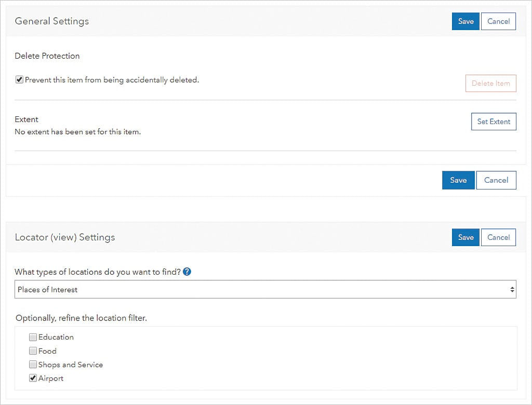Click Save below the Extent section
This screenshot has height=405, width=532.
(x=458, y=180)
